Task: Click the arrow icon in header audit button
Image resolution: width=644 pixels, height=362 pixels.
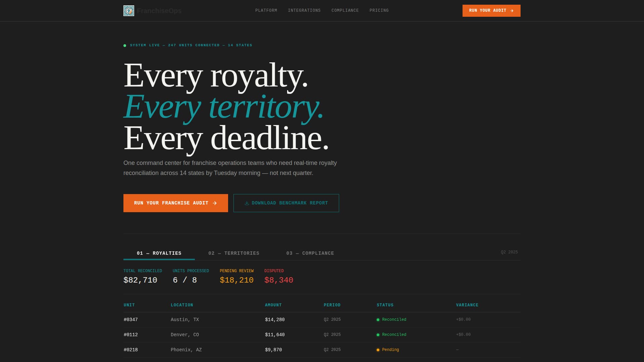Action: pos(512,11)
